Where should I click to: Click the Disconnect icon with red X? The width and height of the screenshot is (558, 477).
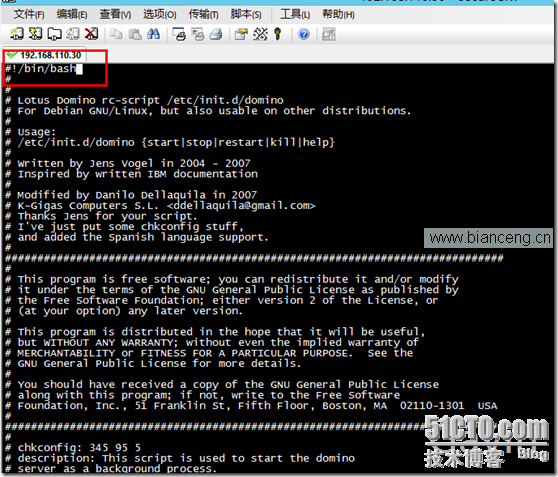pyautogui.click(x=91, y=34)
